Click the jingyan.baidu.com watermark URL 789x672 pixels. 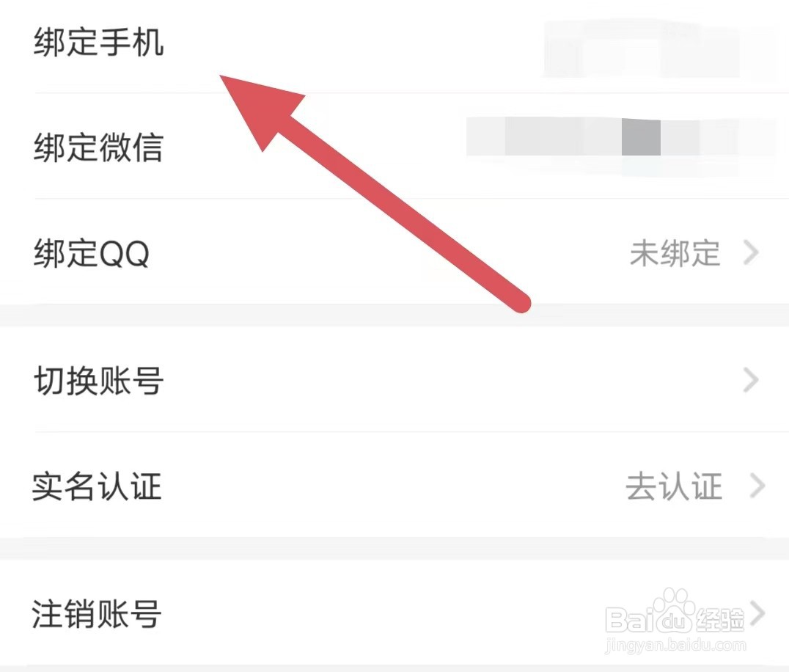pos(676,646)
